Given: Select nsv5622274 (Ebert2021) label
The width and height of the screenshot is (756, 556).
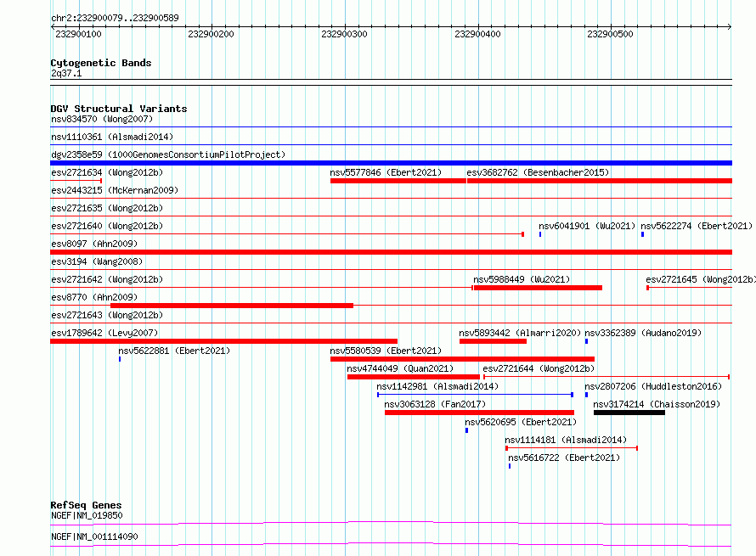Looking at the screenshot, I should (x=697, y=226).
